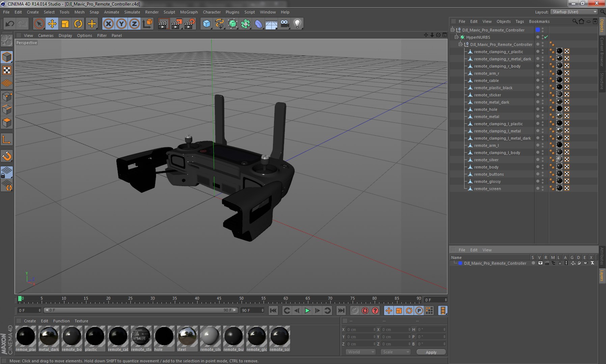Click the deformer object toolbar icon
Screen dimensions: 606x364
259,24
